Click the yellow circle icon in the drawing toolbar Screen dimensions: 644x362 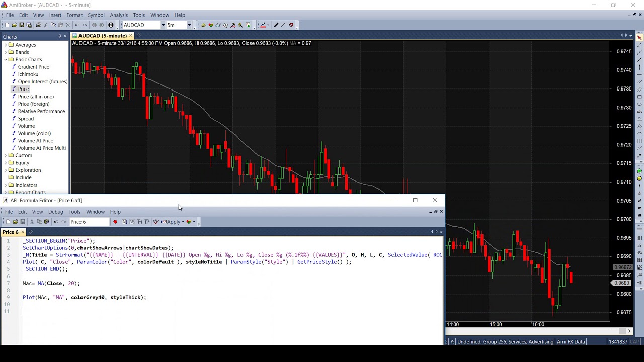pyautogui.click(x=639, y=178)
